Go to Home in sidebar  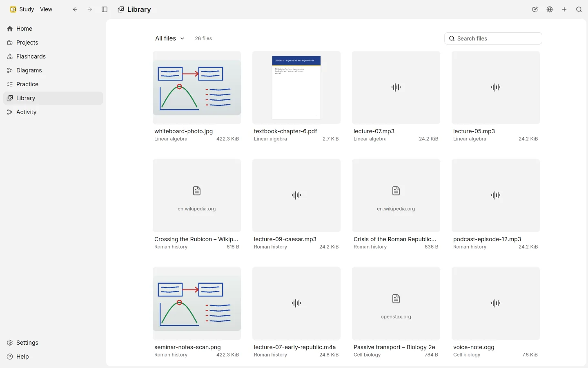pyautogui.click(x=53, y=29)
